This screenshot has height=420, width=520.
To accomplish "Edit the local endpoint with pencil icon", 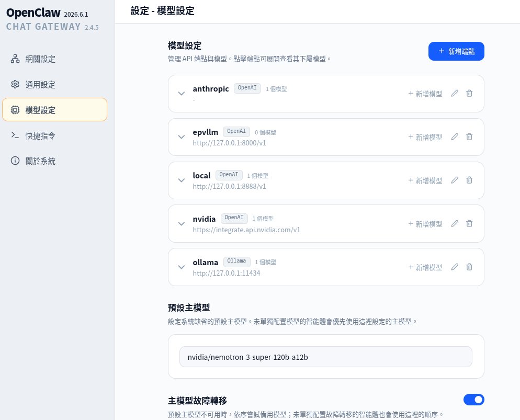I will 455,180.
